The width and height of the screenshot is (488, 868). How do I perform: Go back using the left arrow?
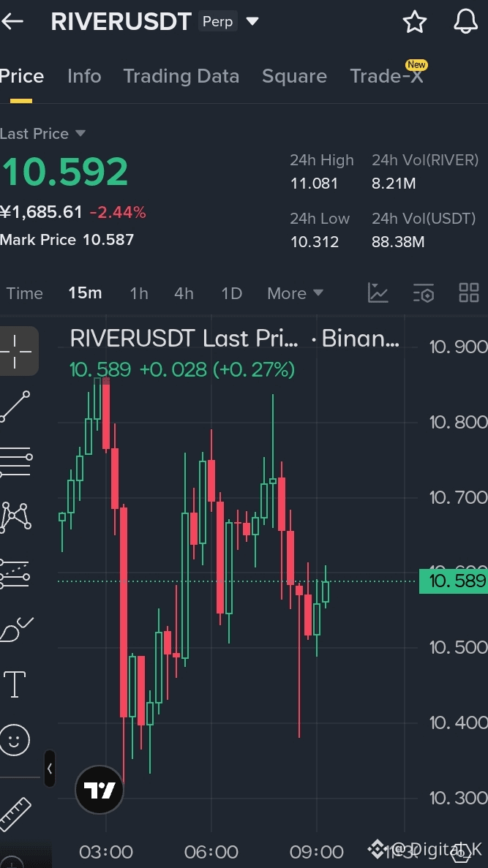pyautogui.click(x=12, y=22)
